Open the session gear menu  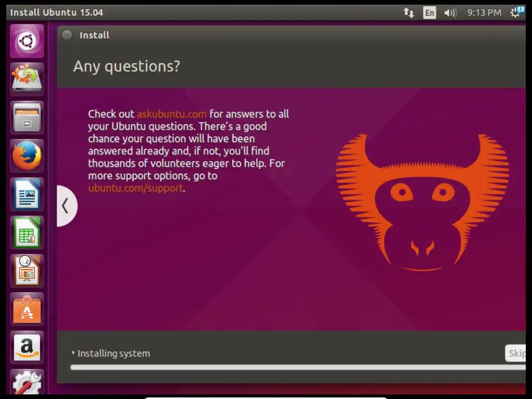coord(517,12)
